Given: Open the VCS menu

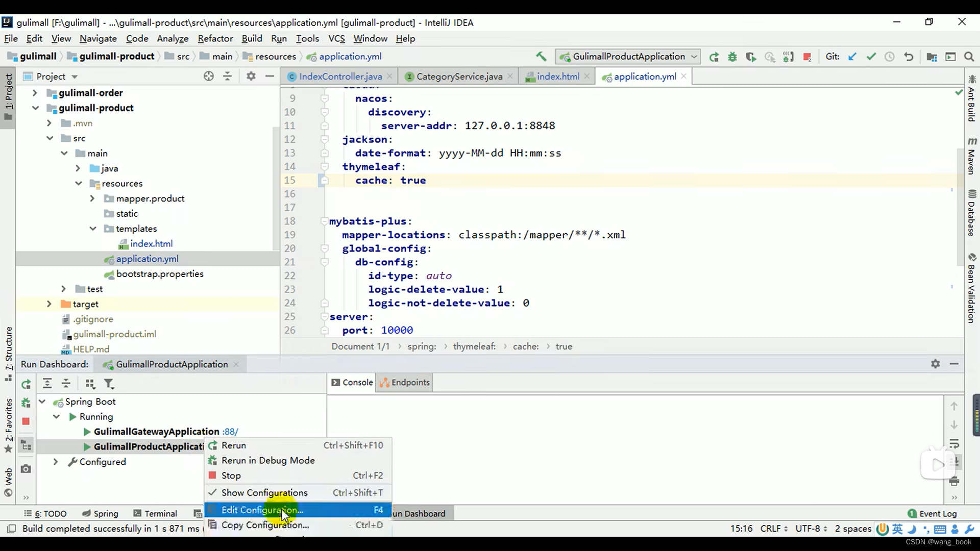Looking at the screenshot, I should pyautogui.click(x=337, y=38).
